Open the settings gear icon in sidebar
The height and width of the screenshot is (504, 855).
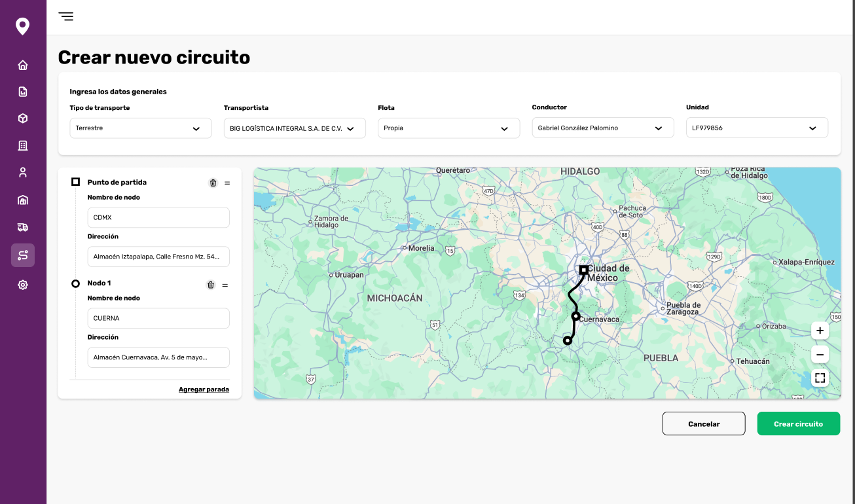(23, 285)
